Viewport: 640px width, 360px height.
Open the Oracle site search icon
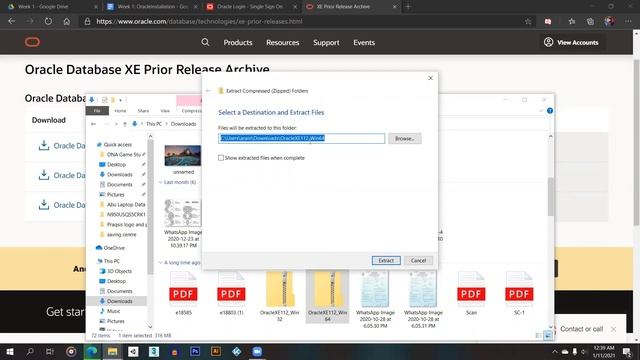(205, 42)
